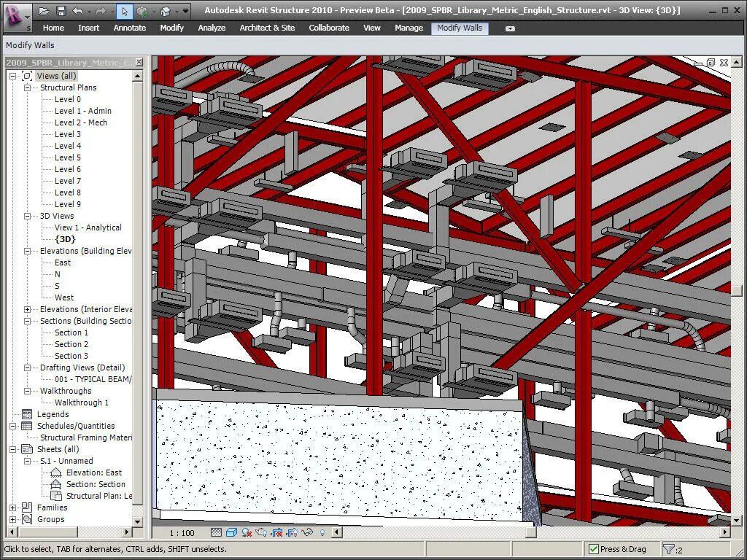Screen dimensions: 747x560
Task: Select the Modify arrow pointer tool
Action: 125,11
